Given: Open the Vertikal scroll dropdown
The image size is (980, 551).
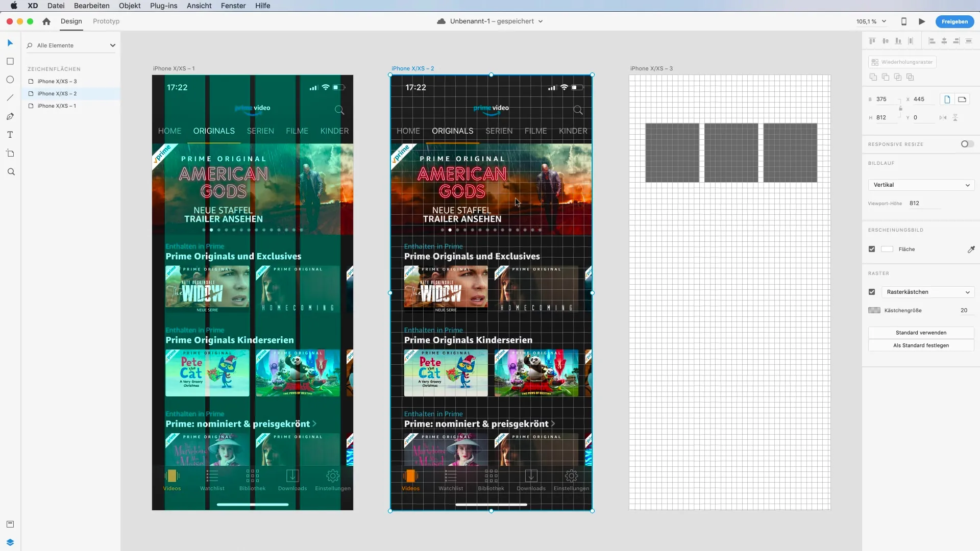Looking at the screenshot, I should (x=921, y=185).
